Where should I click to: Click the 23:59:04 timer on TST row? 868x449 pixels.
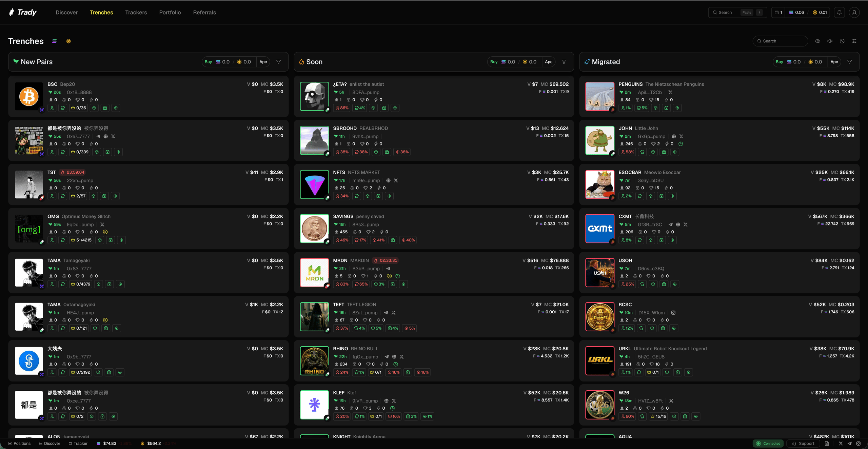click(73, 172)
